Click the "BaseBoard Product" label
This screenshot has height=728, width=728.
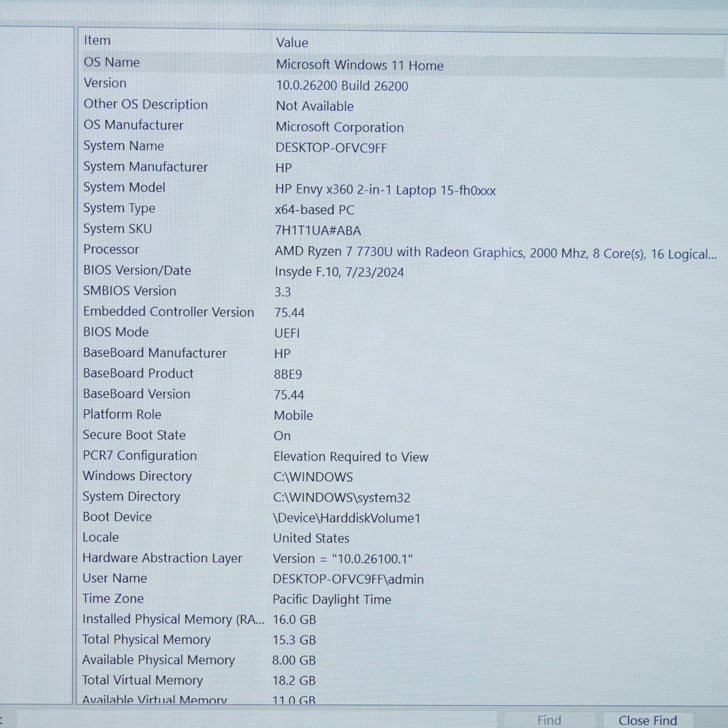pyautogui.click(x=139, y=373)
